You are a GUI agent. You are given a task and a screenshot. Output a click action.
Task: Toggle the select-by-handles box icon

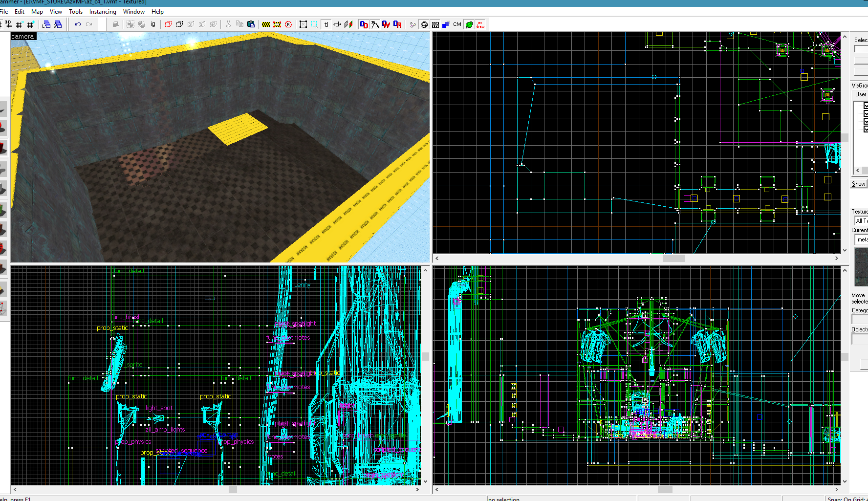pyautogui.click(x=303, y=24)
